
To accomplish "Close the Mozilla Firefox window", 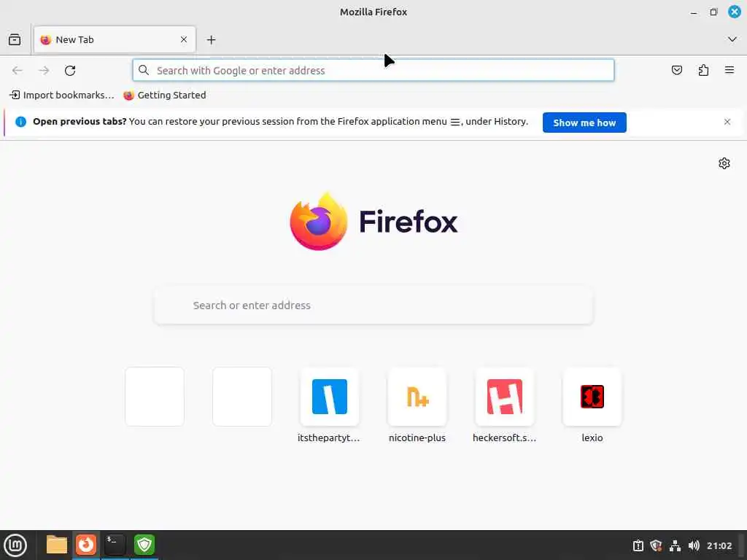I will pos(735,12).
